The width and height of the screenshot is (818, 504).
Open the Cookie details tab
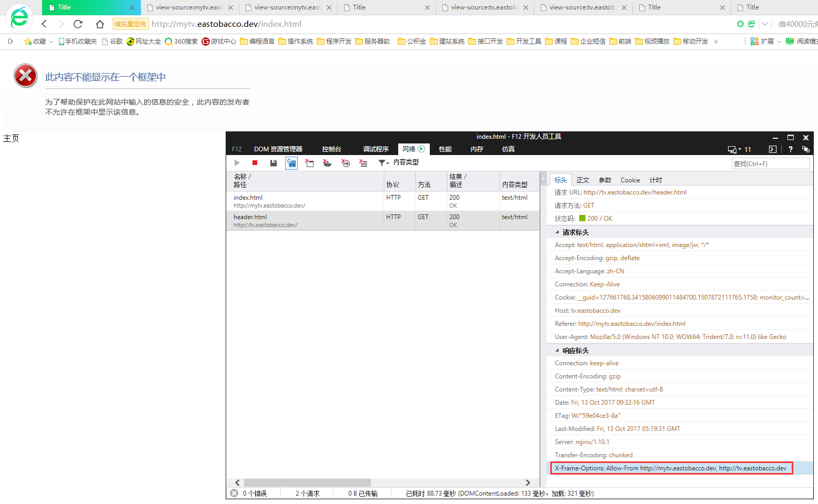(630, 180)
